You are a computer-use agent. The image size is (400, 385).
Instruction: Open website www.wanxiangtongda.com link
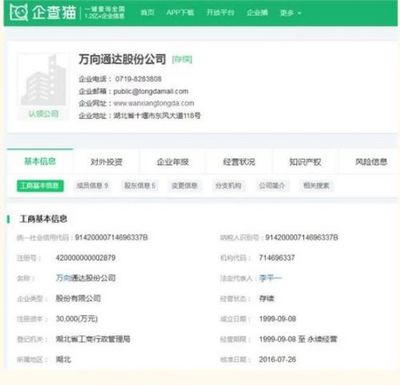pos(154,103)
